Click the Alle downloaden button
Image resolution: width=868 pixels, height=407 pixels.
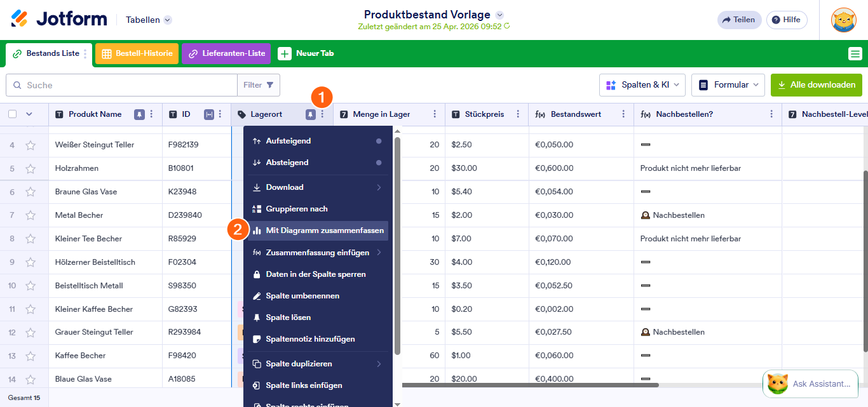click(x=816, y=84)
